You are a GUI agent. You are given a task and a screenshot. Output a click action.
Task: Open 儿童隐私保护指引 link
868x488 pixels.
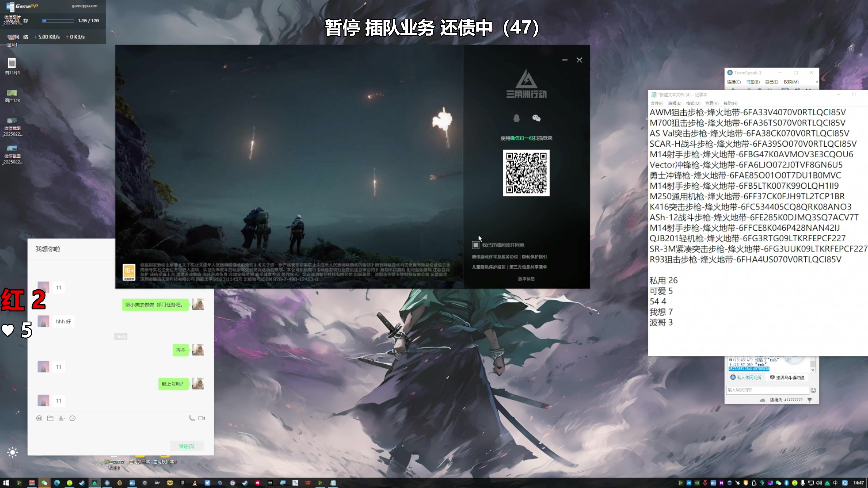(489, 267)
